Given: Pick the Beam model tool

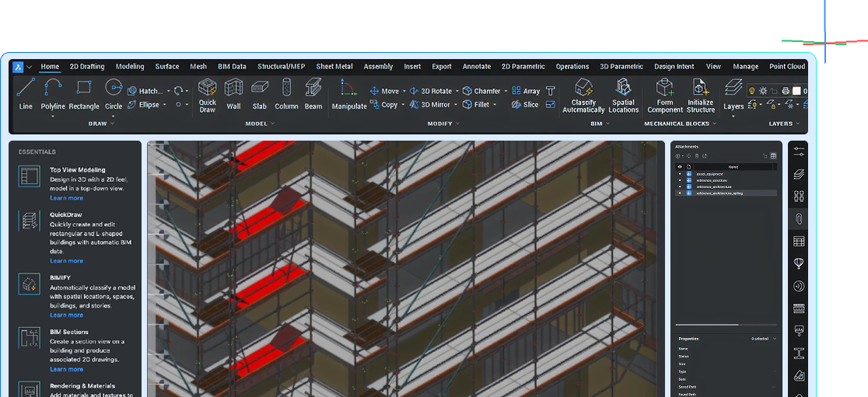Looking at the screenshot, I should point(313,94).
